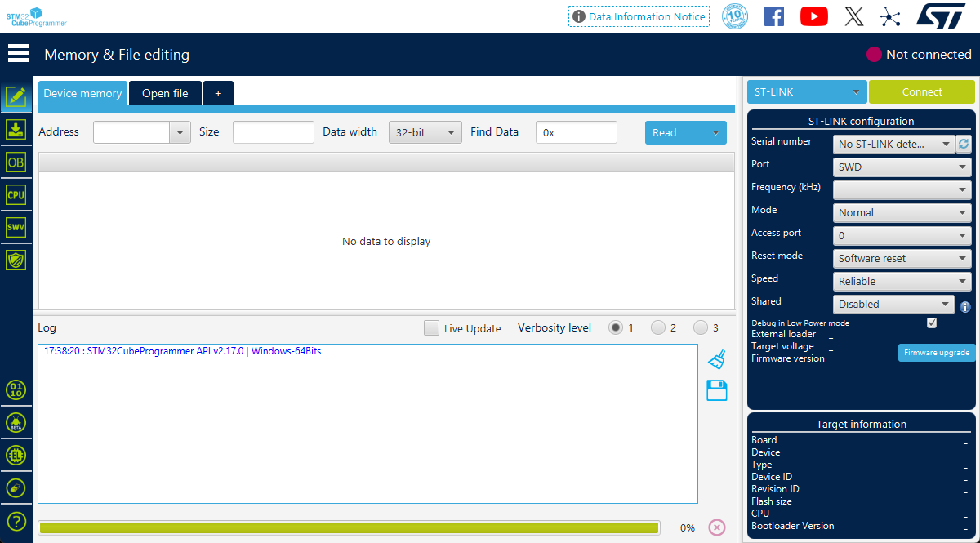Show info about Shared mode
This screenshot has width=980, height=543.
[x=964, y=307]
